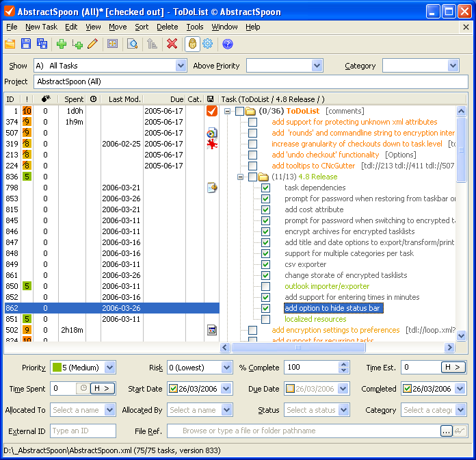Open preferences with the gear icon
Viewport: 476px width, 460px height.
tap(208, 44)
